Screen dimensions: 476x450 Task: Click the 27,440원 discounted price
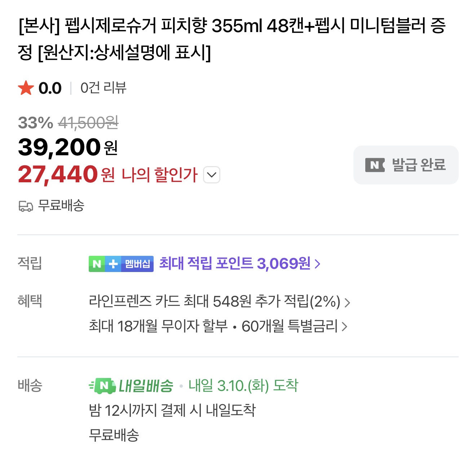click(x=58, y=174)
